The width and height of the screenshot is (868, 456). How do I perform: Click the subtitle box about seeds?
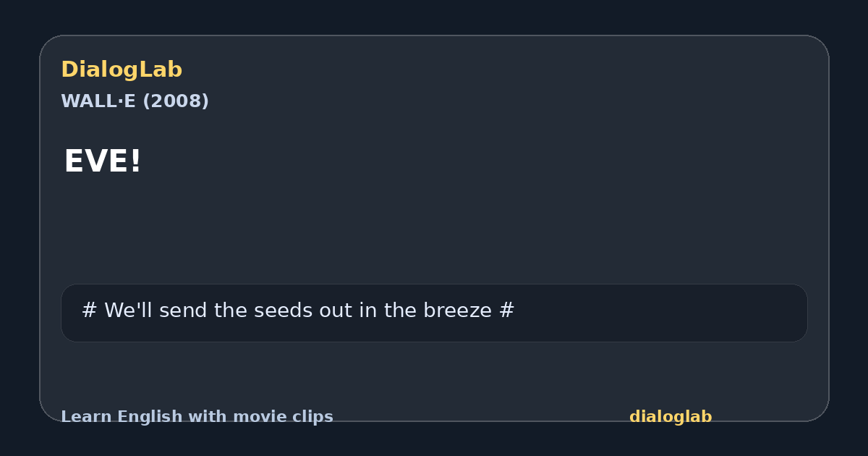pos(434,313)
